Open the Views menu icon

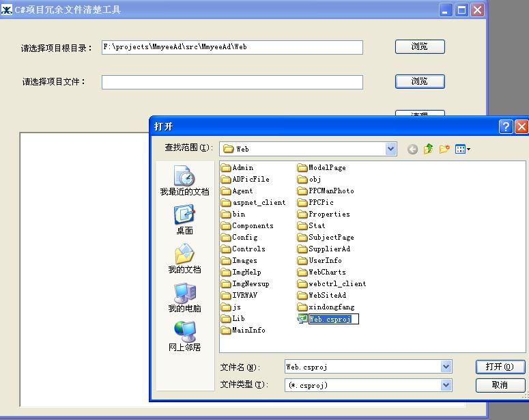[x=462, y=149]
